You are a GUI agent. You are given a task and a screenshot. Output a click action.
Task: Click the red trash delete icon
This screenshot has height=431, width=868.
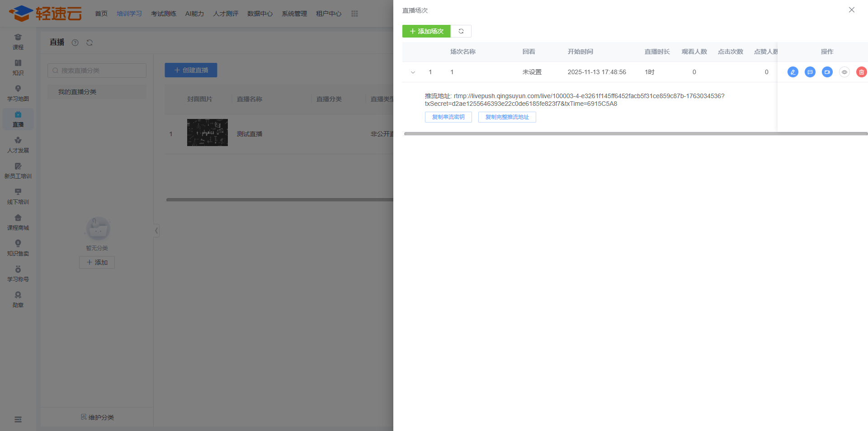click(861, 72)
